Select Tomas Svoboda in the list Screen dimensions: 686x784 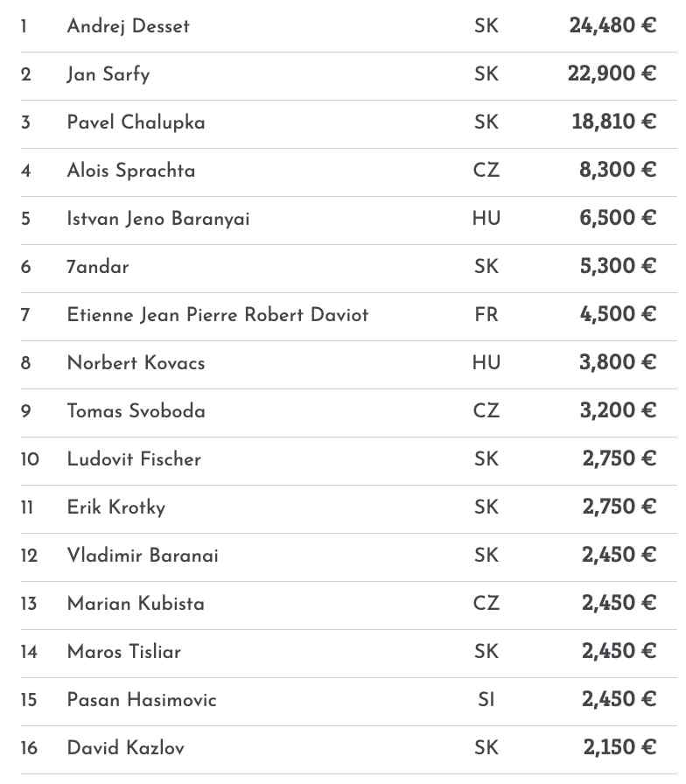click(136, 411)
